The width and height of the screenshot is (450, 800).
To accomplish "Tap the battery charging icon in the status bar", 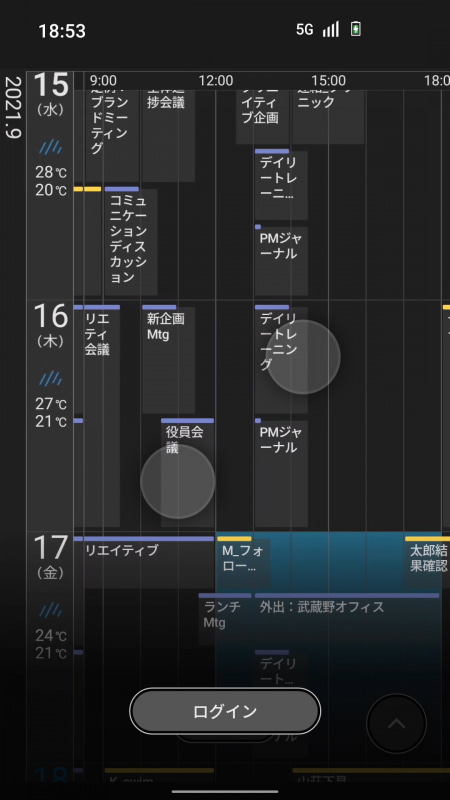I will point(356,30).
